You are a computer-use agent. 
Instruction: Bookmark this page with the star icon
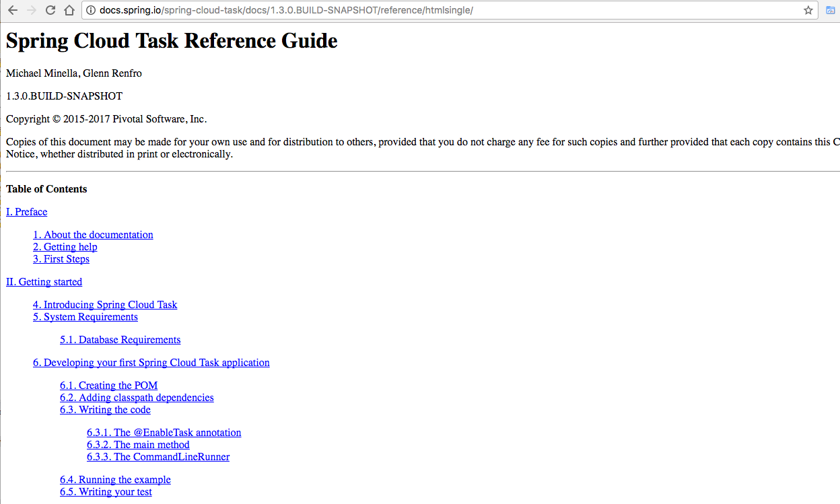click(808, 10)
